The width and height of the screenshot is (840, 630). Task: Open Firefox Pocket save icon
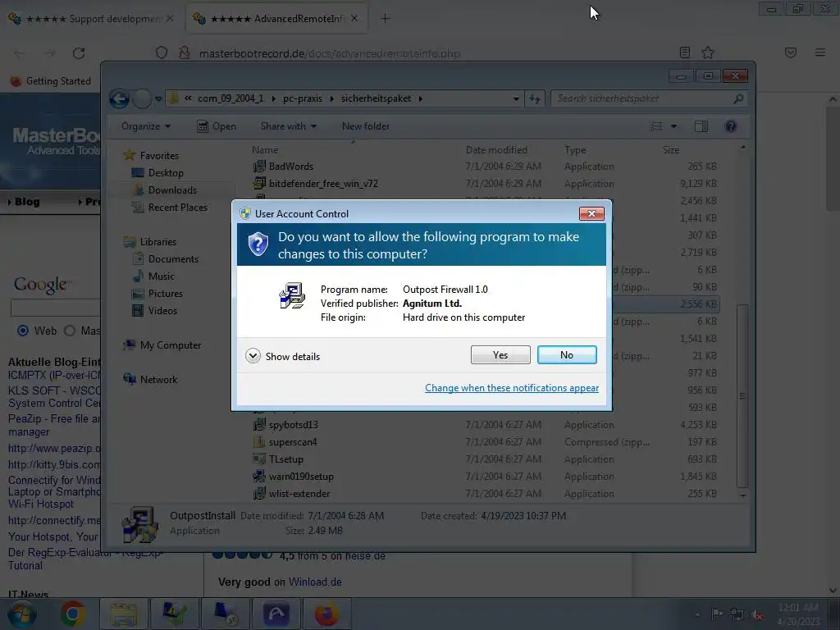click(x=791, y=52)
